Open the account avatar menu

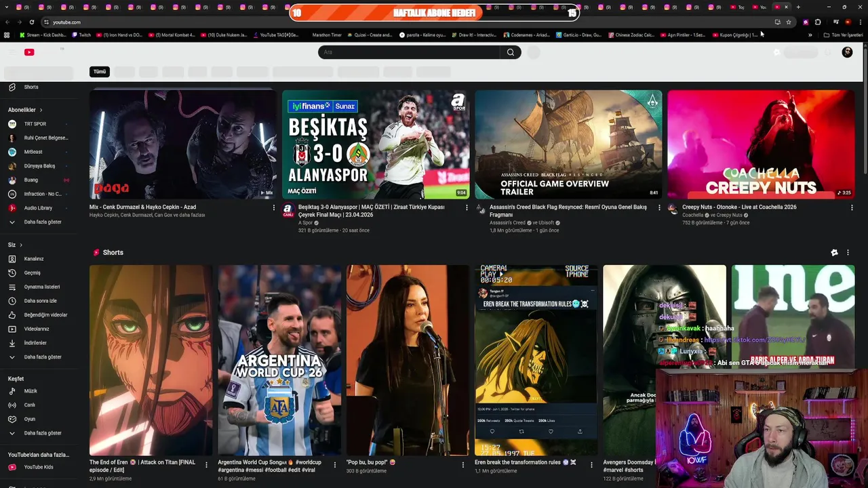847,52
